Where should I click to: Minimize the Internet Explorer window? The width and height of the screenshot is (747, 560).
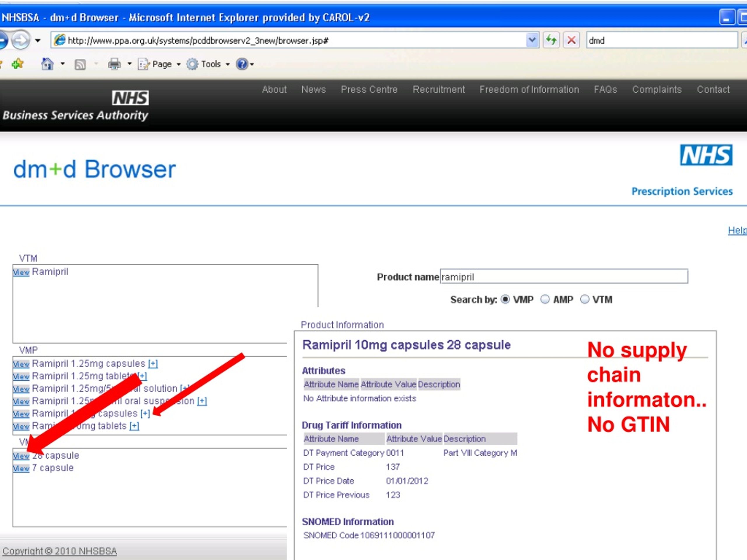pyautogui.click(x=727, y=17)
